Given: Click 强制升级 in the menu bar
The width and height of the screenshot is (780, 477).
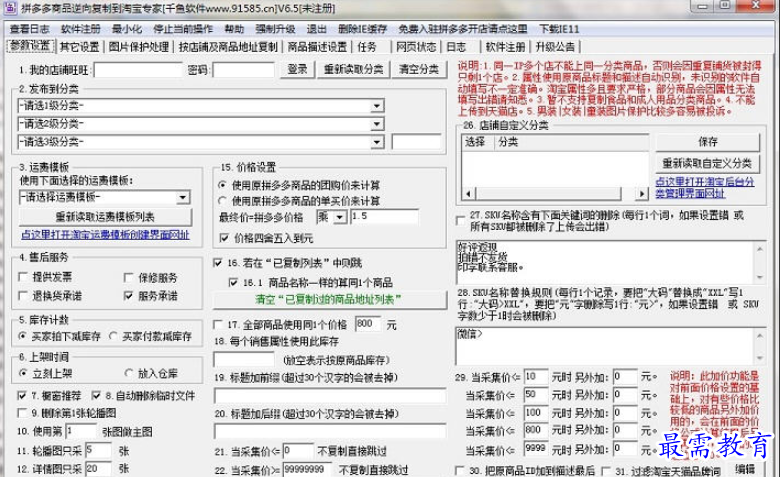Looking at the screenshot, I should tap(275, 29).
